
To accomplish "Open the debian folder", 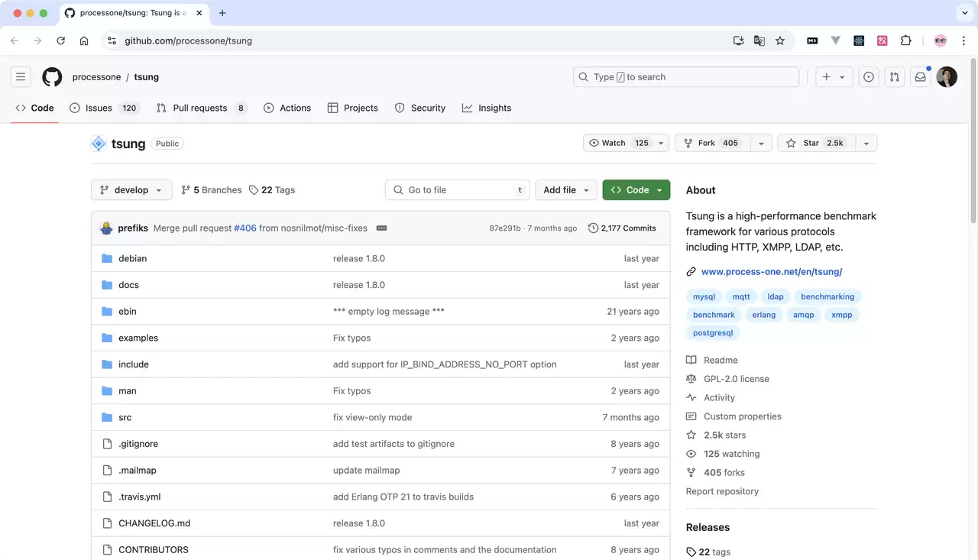I will 132,258.
